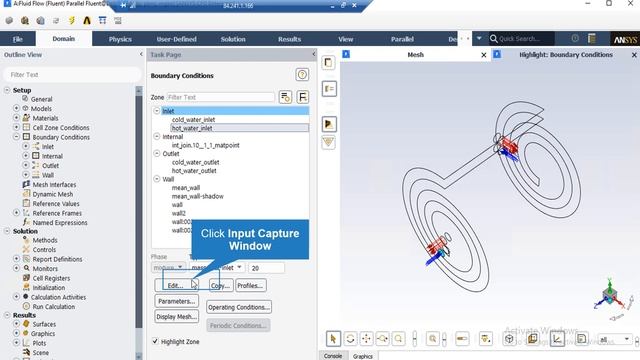Expand Report Definitions in the outline
Viewport: 640px width, 360px height.
(16, 258)
